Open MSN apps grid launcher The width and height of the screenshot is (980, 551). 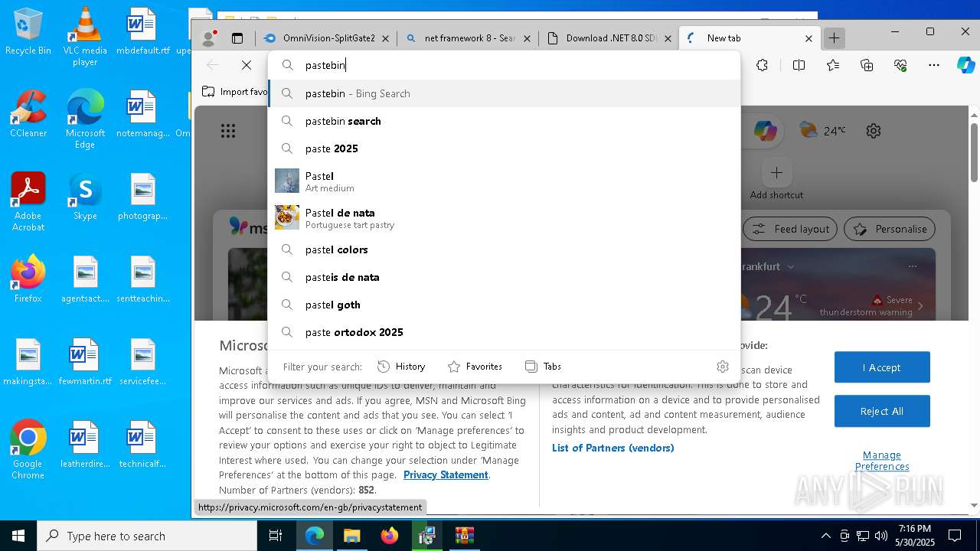[228, 131]
